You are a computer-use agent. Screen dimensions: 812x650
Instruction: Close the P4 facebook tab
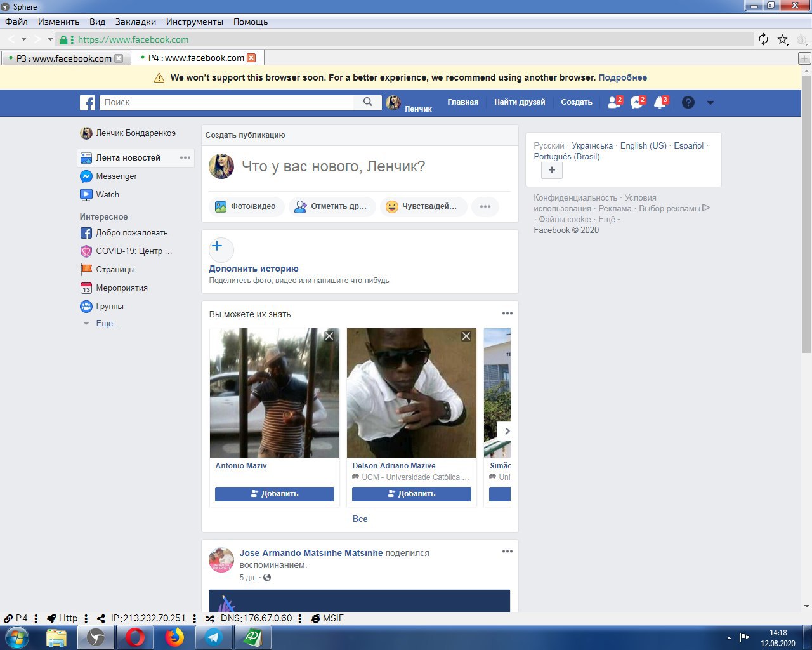point(251,58)
